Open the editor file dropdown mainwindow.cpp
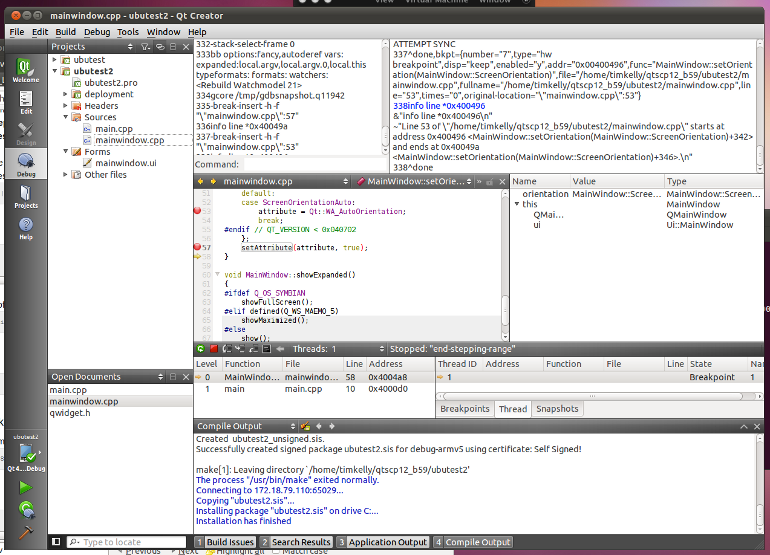The image size is (770, 555). pos(285,181)
